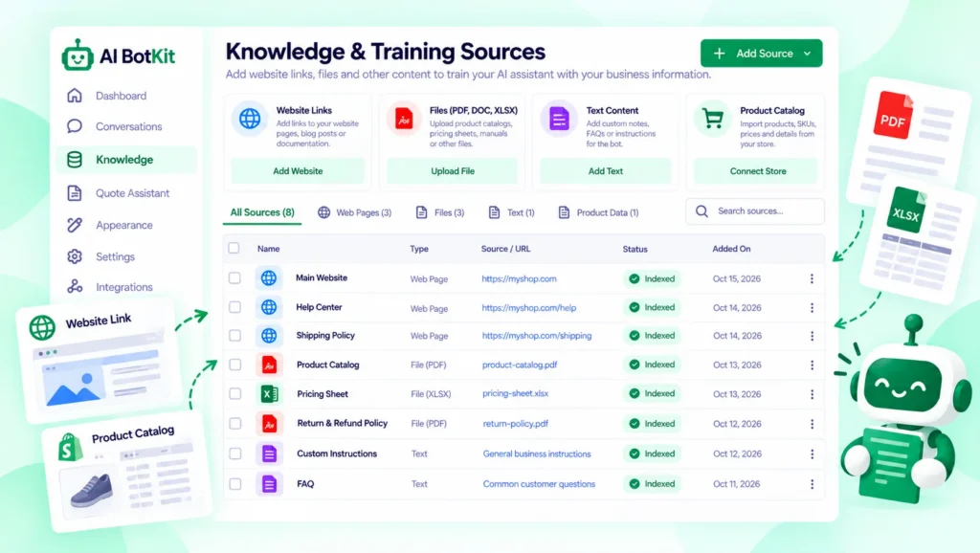Check the FAQ row checkbox

[x=235, y=484]
